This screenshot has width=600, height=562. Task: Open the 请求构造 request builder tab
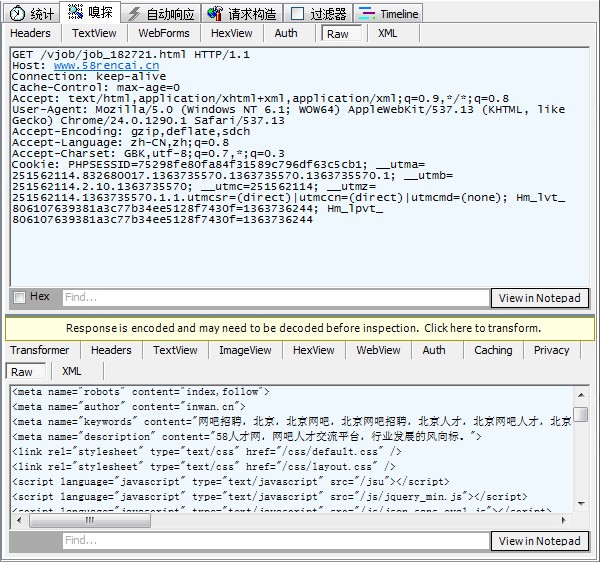click(241, 14)
